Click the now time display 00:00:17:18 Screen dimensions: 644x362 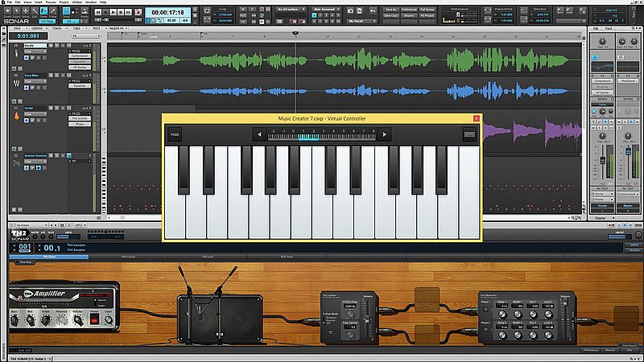tap(167, 12)
